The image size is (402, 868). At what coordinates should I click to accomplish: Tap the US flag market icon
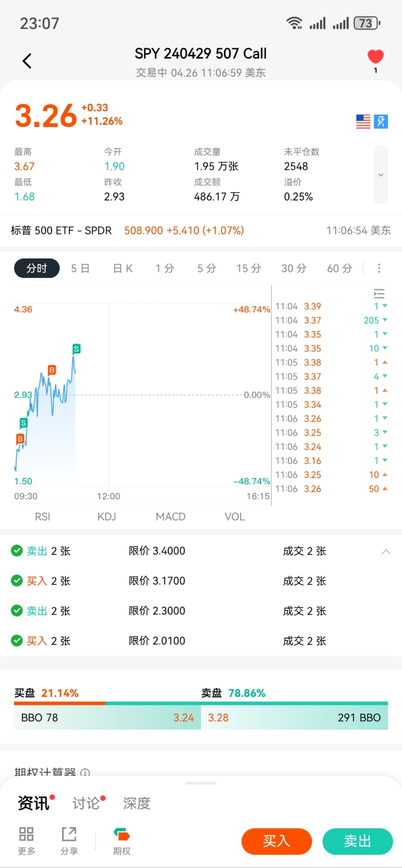tap(363, 122)
